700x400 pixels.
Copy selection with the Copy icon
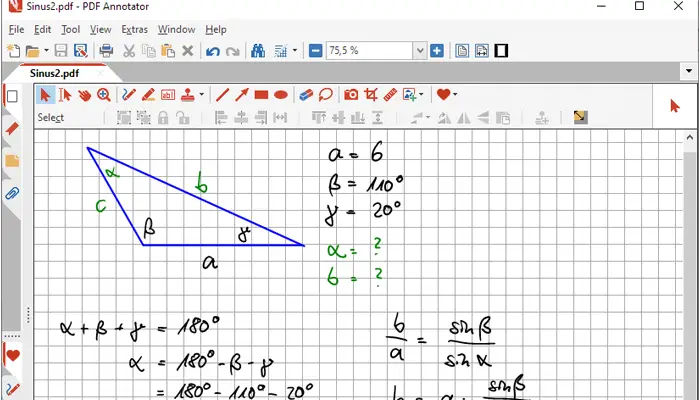pyautogui.click(x=149, y=51)
